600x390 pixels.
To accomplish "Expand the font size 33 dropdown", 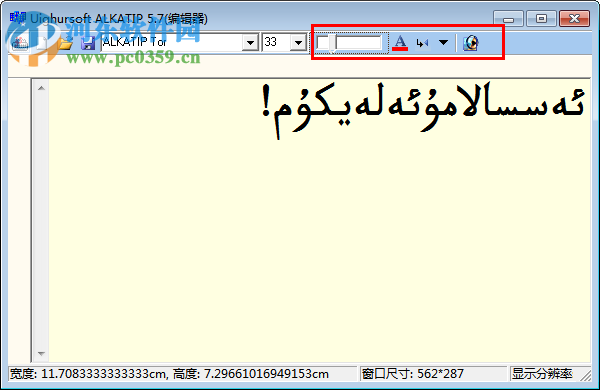I will pos(298,42).
